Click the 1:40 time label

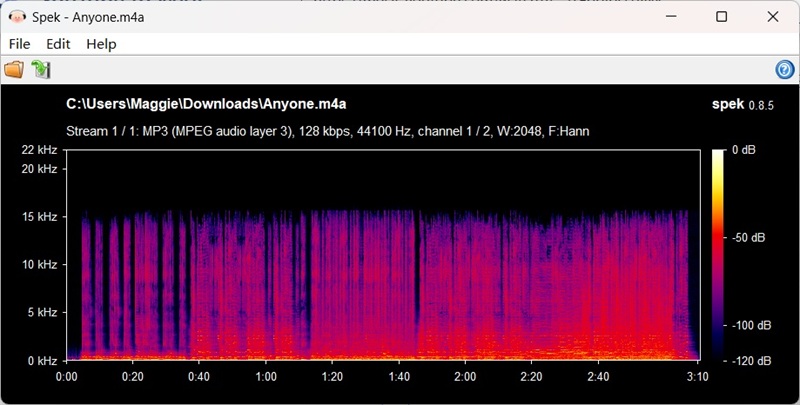pyautogui.click(x=399, y=377)
